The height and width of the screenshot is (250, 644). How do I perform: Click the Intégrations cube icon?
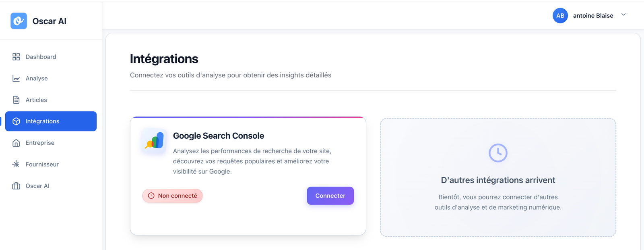[x=16, y=121]
